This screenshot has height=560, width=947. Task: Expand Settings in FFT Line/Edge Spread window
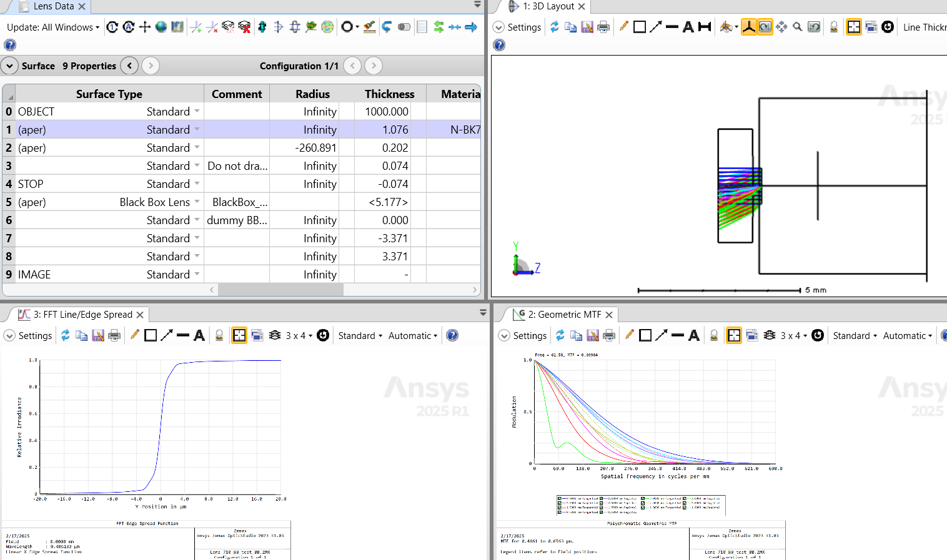(x=28, y=336)
